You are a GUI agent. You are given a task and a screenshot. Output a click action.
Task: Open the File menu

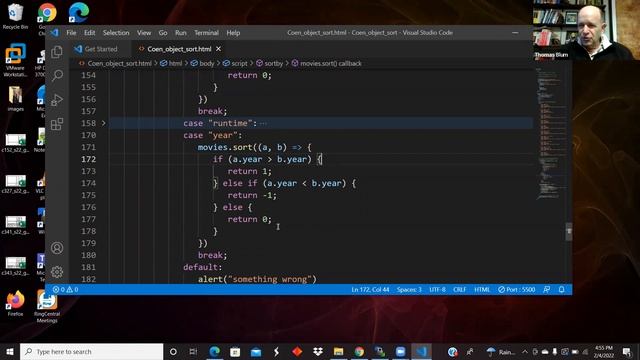coord(71,33)
